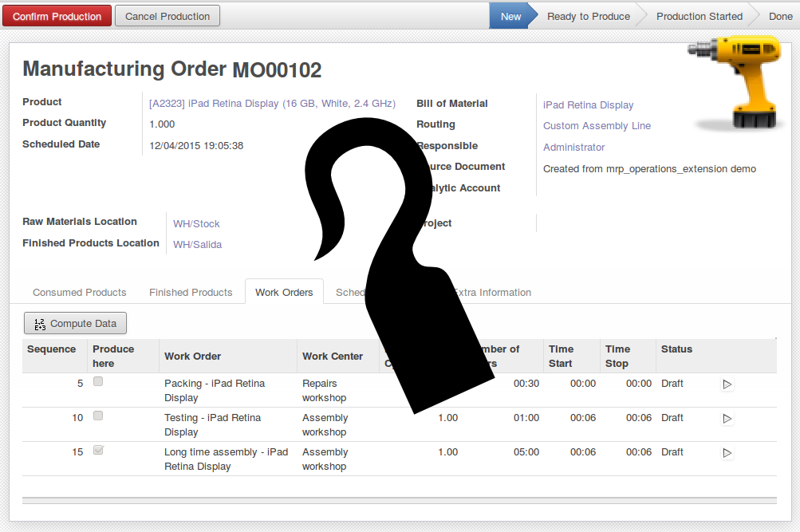800x532 pixels.
Task: Check Produce here for Testing work order
Action: (97, 416)
